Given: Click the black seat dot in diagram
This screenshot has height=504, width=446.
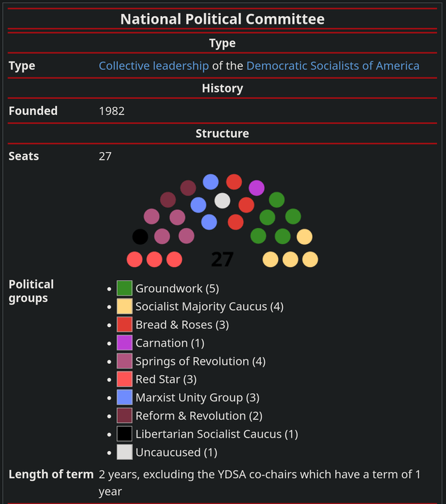Looking at the screenshot, I should [x=140, y=236].
